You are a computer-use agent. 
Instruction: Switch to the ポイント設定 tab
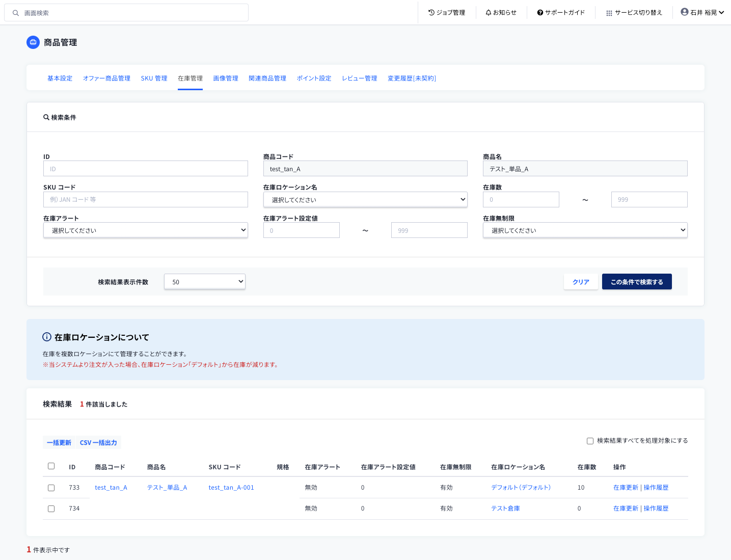[x=314, y=78]
